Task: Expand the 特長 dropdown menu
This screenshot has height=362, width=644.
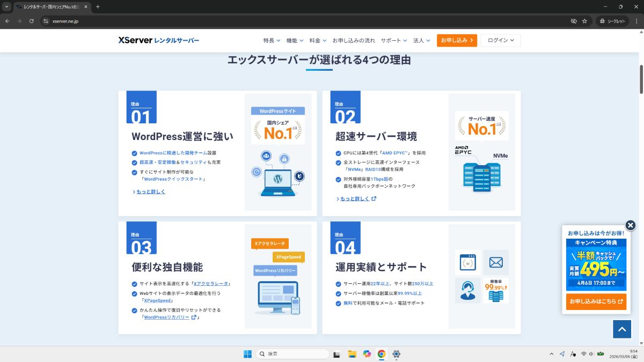Action: (x=272, y=40)
